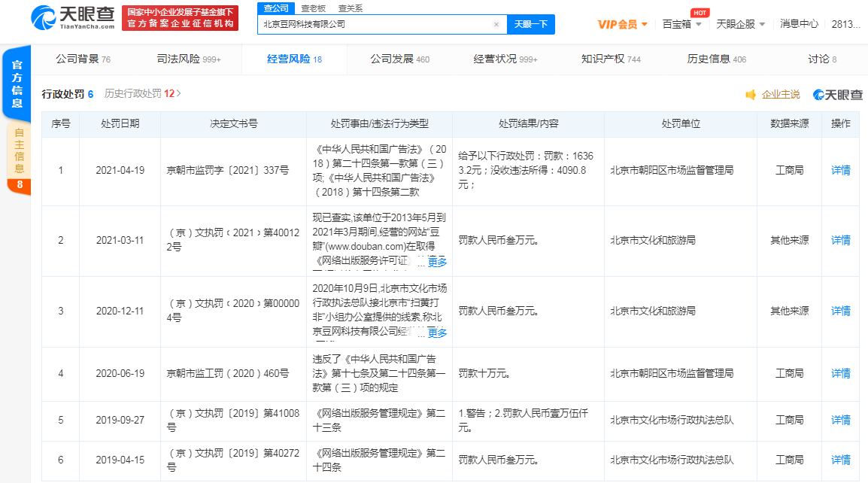This screenshot has height=483, width=868.
Task: Clear the search box using the × icon
Action: (496, 24)
